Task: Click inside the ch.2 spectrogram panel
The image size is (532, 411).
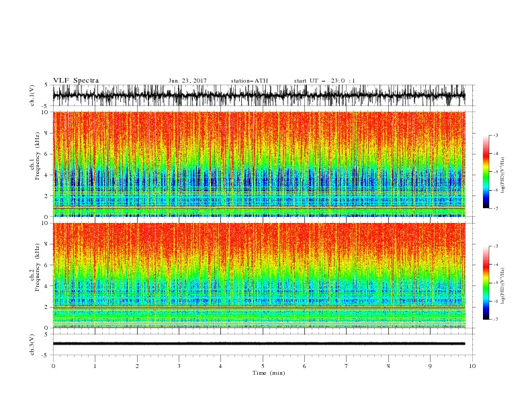Action: pyautogui.click(x=259, y=275)
